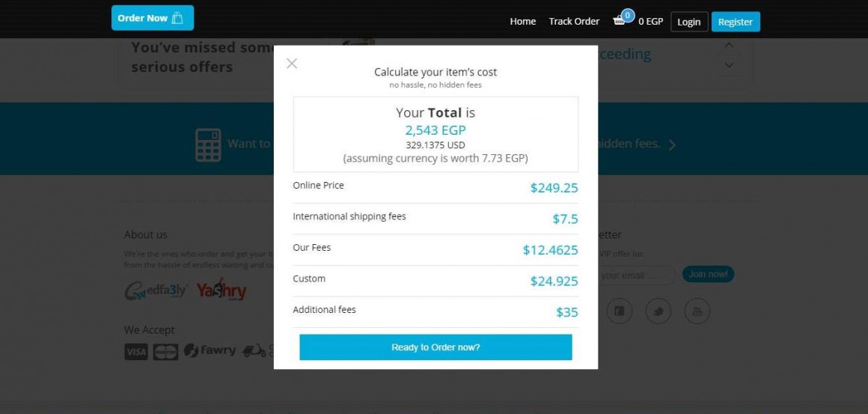The width and height of the screenshot is (868, 414).
Task: Click the Register button
Action: [736, 22]
